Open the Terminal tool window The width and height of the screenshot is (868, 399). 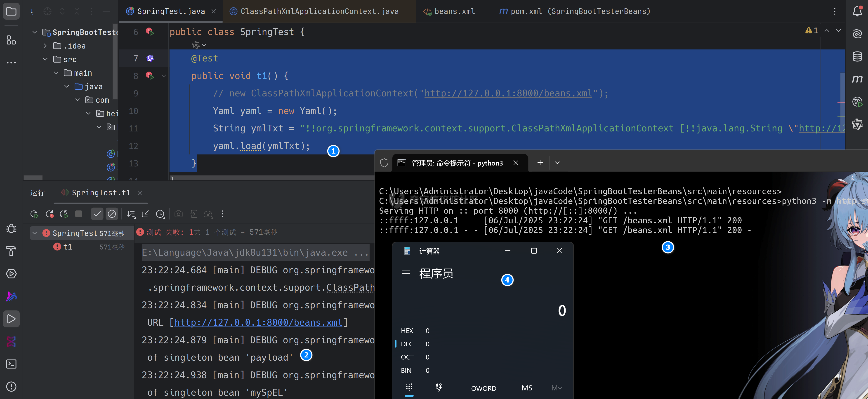(x=11, y=364)
